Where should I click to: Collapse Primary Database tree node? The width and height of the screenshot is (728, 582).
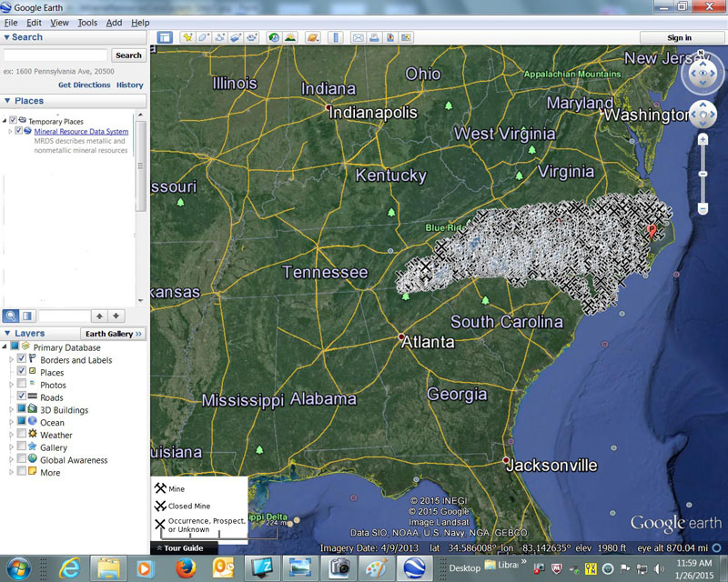point(5,346)
